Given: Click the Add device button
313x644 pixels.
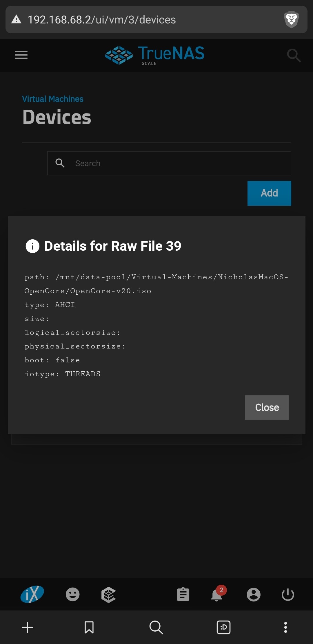Looking at the screenshot, I should click(x=269, y=193).
